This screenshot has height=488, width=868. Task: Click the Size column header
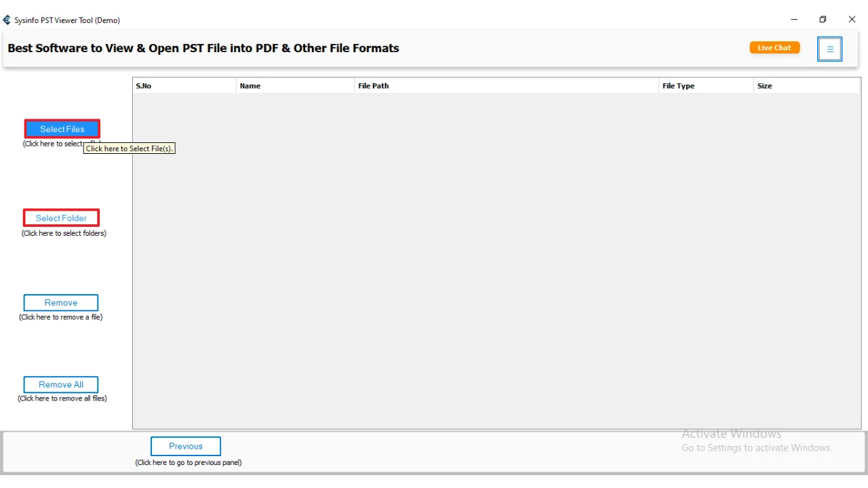(x=807, y=86)
